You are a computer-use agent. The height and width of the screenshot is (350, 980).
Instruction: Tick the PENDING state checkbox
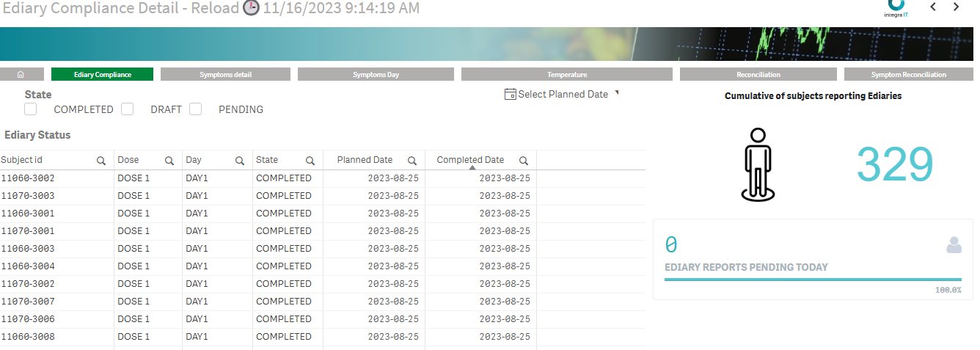coord(196,109)
